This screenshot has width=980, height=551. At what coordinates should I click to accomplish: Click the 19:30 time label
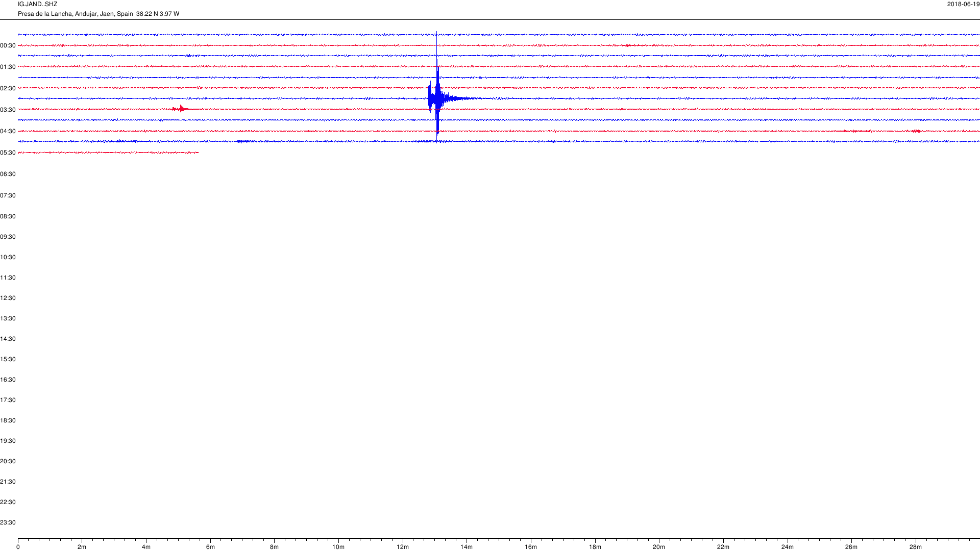[8, 441]
